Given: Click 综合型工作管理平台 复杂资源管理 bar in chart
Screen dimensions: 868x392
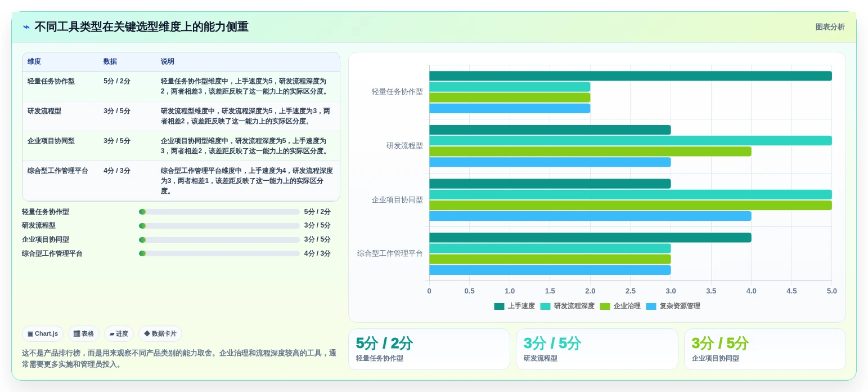Looking at the screenshot, I should tap(550, 270).
